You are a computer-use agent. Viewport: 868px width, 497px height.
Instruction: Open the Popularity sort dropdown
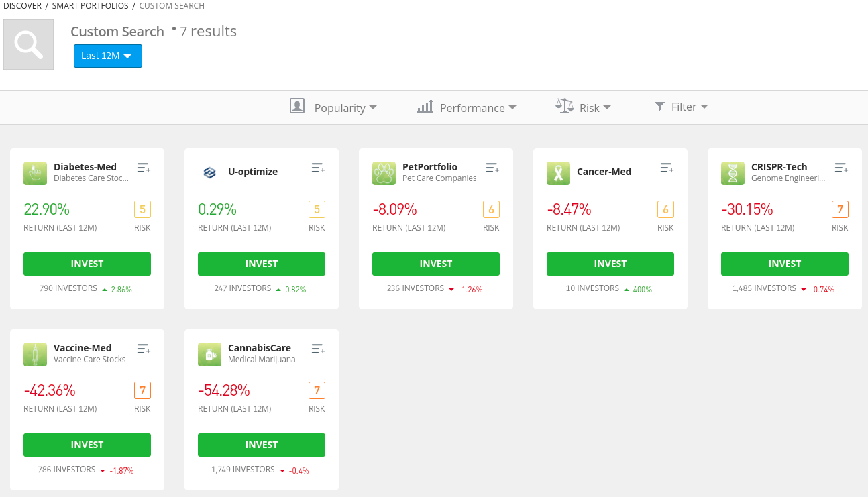click(333, 107)
